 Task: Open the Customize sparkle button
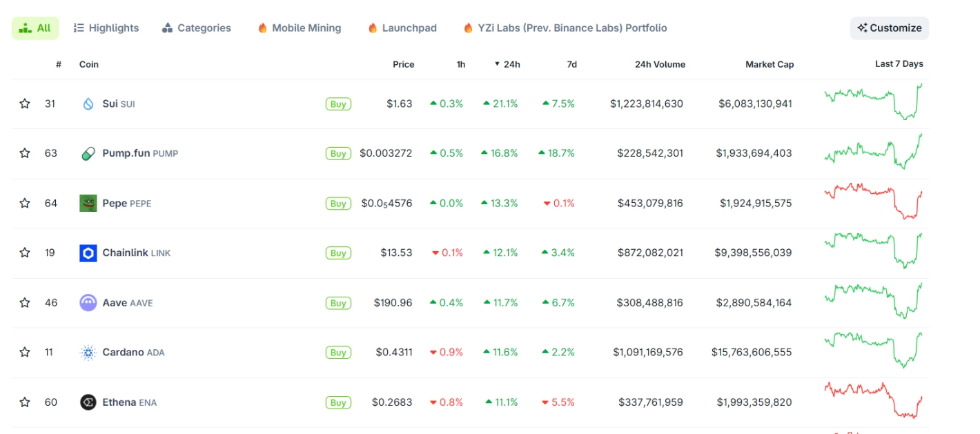889,28
